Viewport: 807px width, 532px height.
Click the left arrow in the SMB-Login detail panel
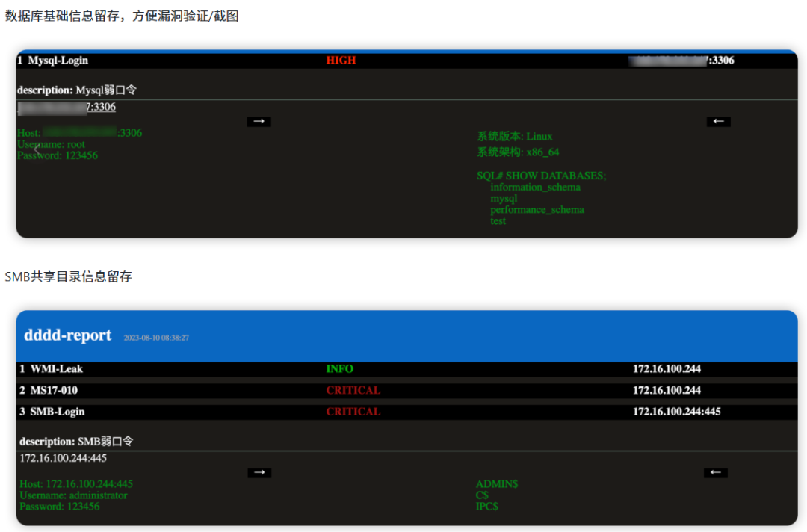715,472
